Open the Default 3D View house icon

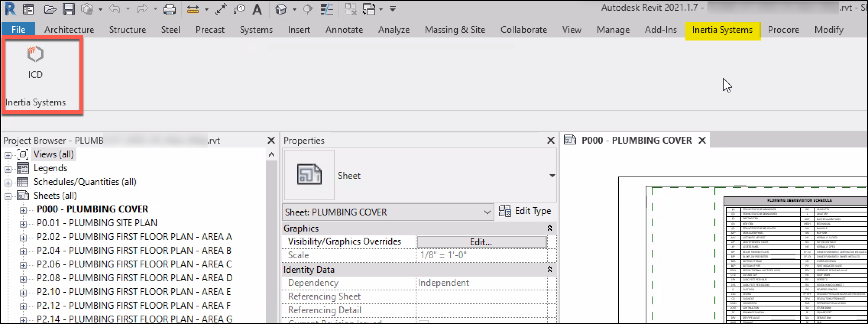(x=281, y=9)
